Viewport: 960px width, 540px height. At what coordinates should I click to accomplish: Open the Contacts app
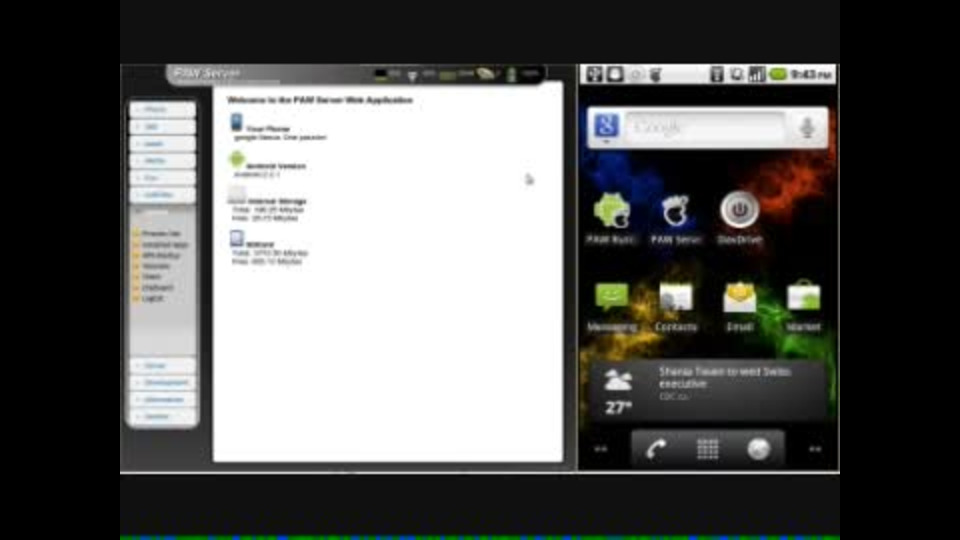(675, 297)
